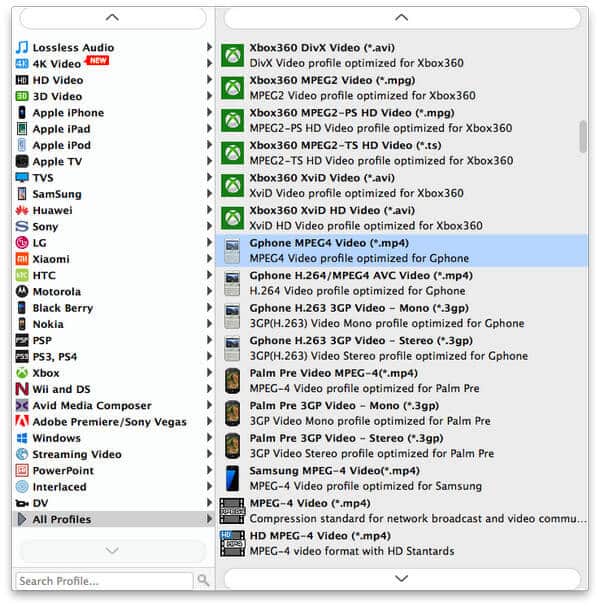This screenshot has height=607, width=600.
Task: Click the Adobe Premiere/Sony Vegas icon
Action: click(22, 422)
